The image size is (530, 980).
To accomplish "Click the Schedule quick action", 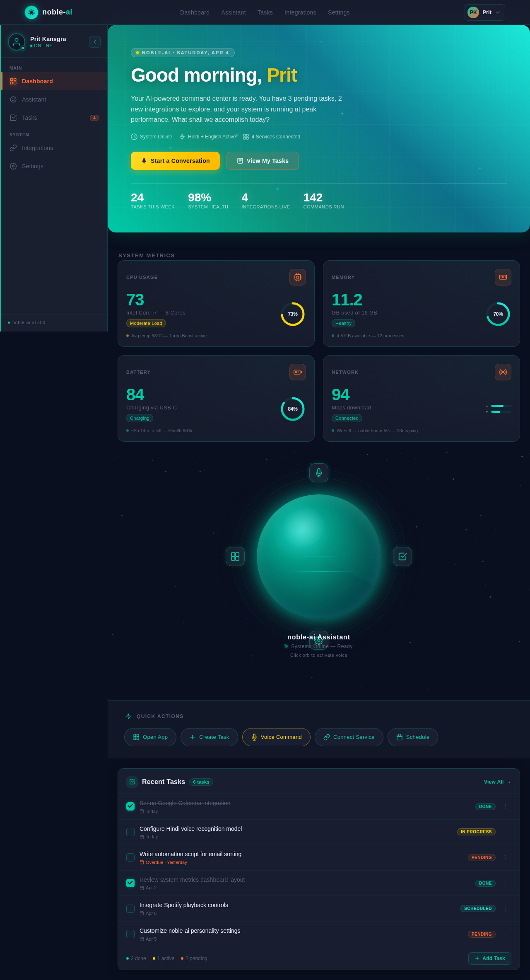I will pyautogui.click(x=413, y=737).
